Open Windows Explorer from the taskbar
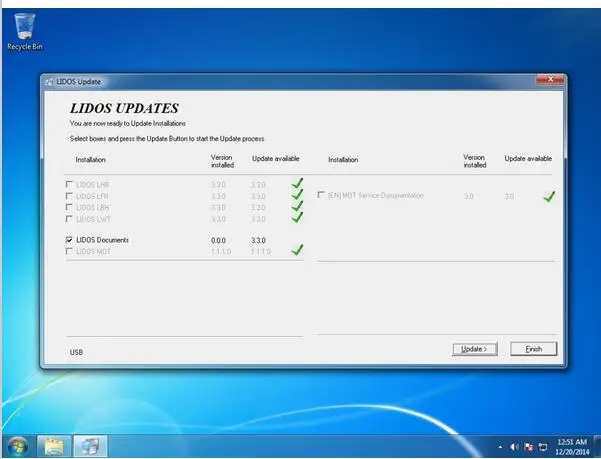 tap(54, 446)
